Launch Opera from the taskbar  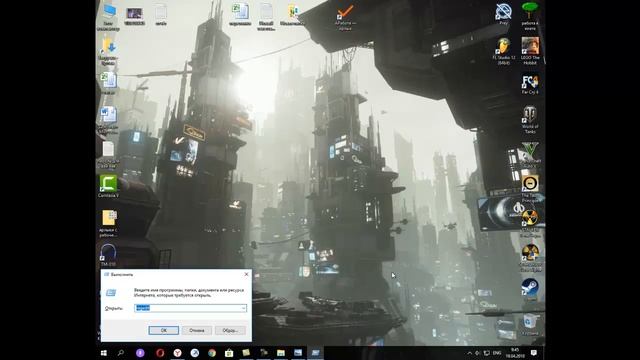tap(160, 353)
